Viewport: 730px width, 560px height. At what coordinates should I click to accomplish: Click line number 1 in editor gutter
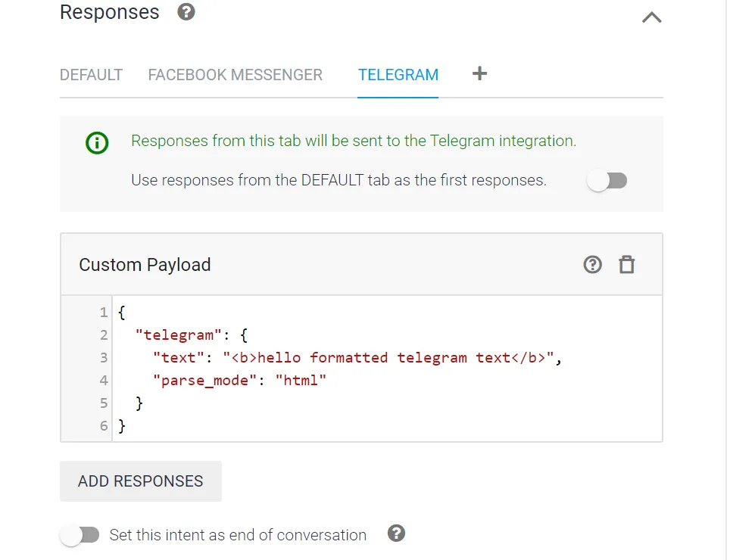pos(103,312)
